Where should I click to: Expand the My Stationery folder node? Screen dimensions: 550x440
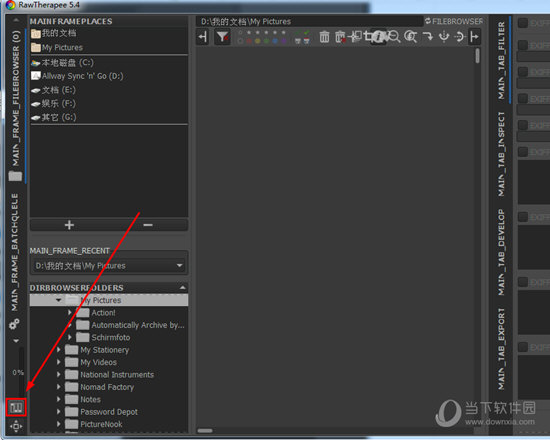pyautogui.click(x=59, y=349)
